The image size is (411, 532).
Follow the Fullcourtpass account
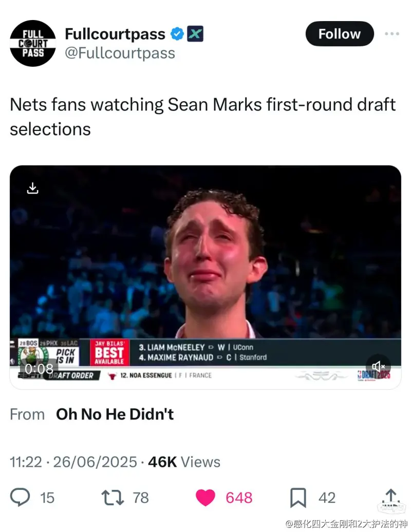(340, 34)
